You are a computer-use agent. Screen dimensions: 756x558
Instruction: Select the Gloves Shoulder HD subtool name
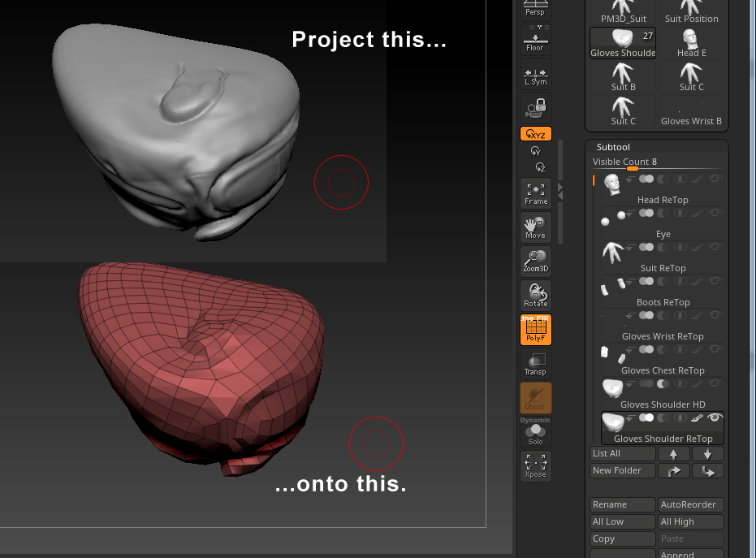663,404
